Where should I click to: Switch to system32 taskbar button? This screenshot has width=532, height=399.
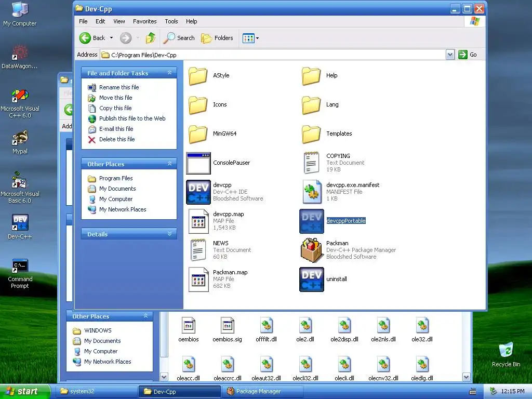(97, 392)
